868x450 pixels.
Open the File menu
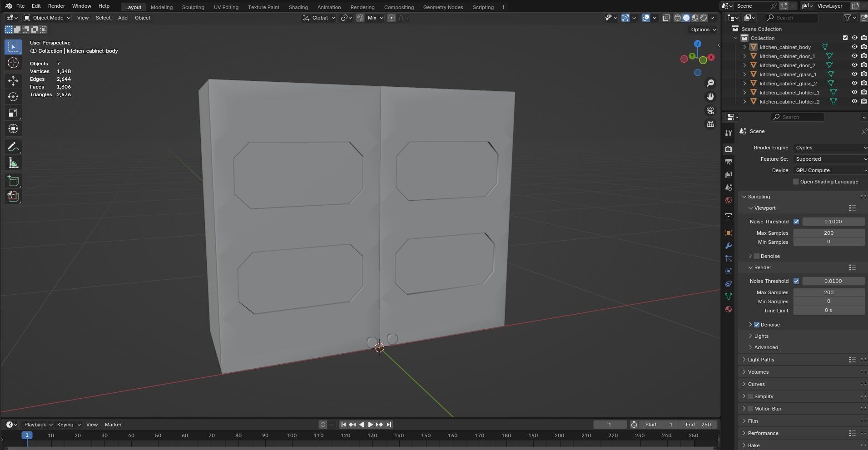point(20,6)
